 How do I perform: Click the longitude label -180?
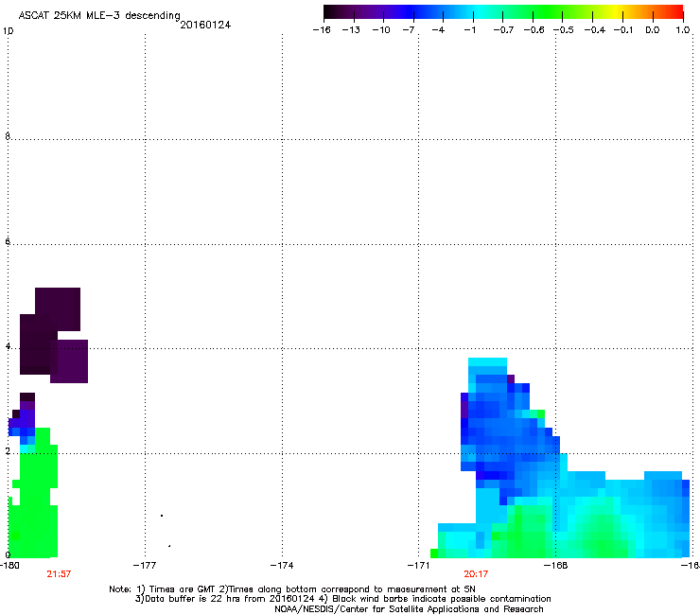(x=9, y=566)
